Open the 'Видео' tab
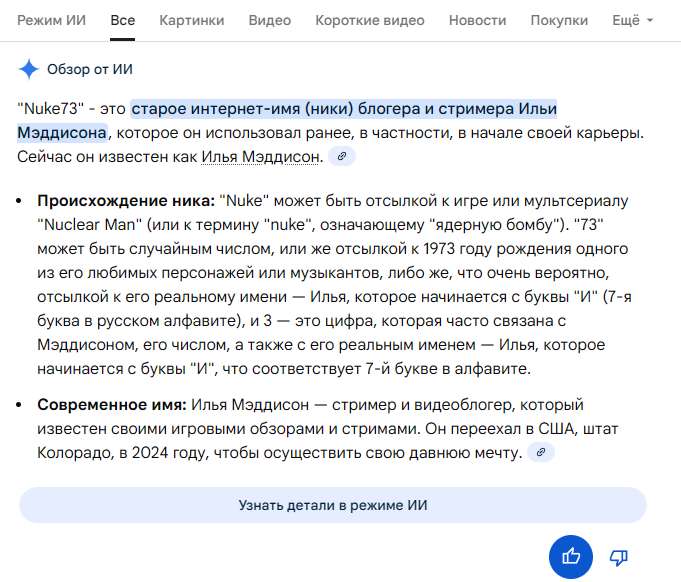The height and width of the screenshot is (582, 681). click(270, 20)
